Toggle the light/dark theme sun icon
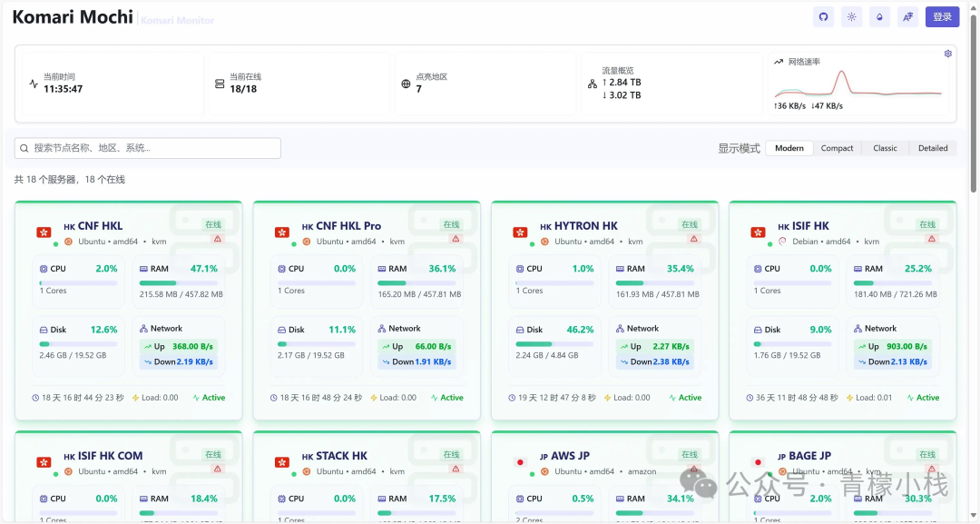 tap(851, 17)
